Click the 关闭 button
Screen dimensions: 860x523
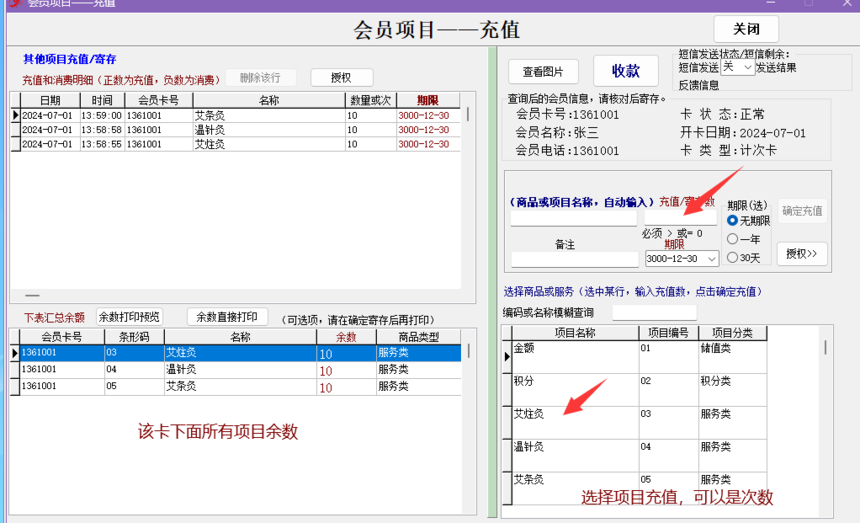(746, 29)
